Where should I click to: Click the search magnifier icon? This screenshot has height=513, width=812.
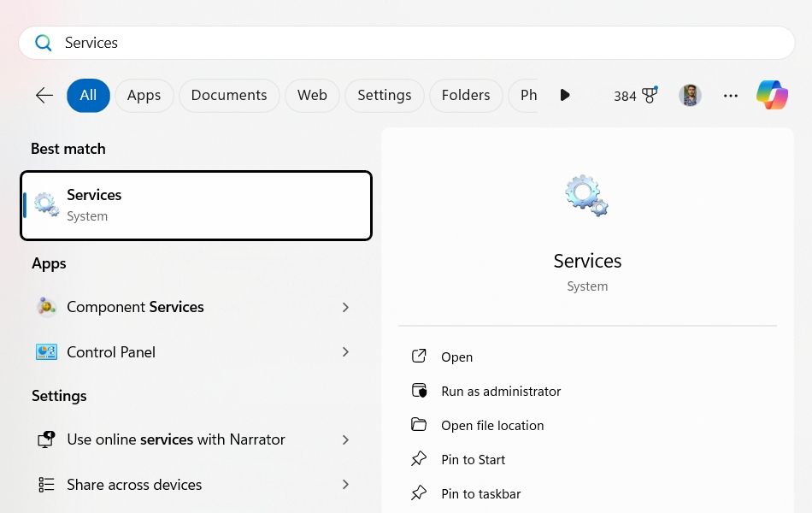43,43
